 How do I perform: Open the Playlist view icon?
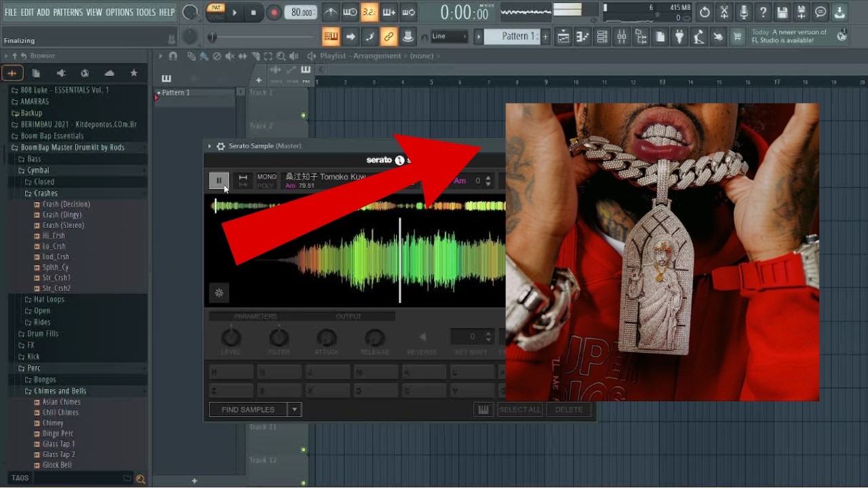(x=563, y=37)
